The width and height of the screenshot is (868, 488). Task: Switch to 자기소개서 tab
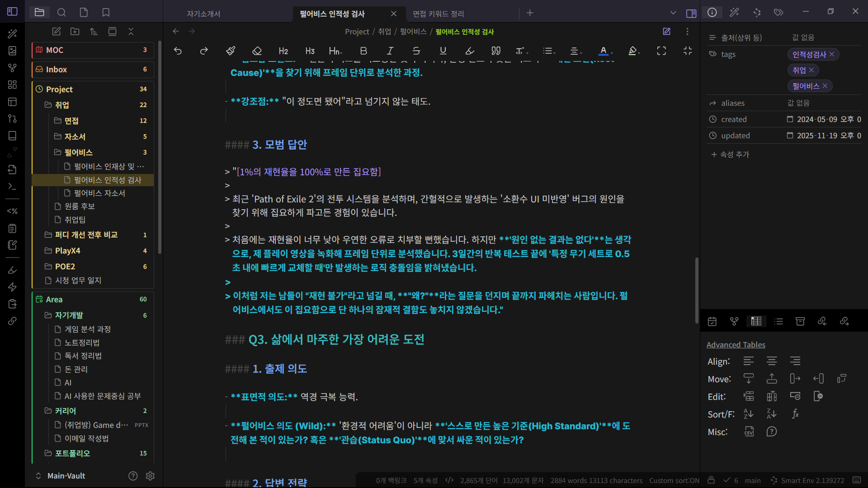[x=203, y=14]
